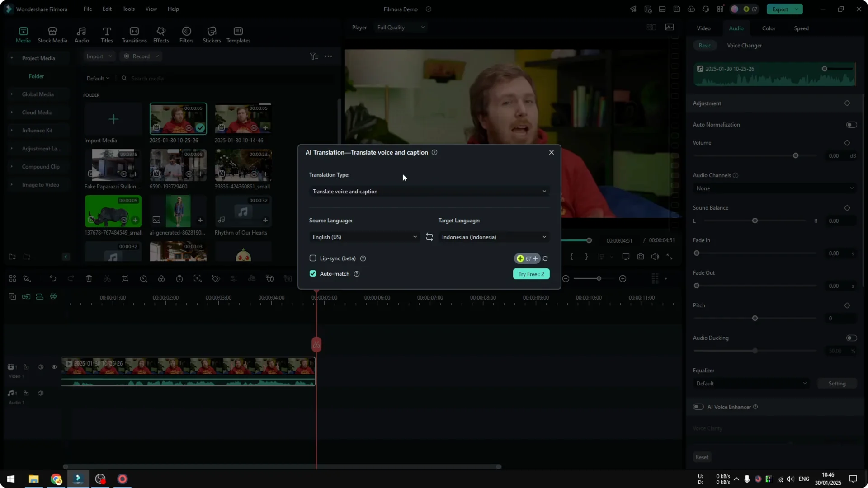Viewport: 868px width, 488px height.
Task: Open the Translation Type dropdown
Action: tap(429, 191)
